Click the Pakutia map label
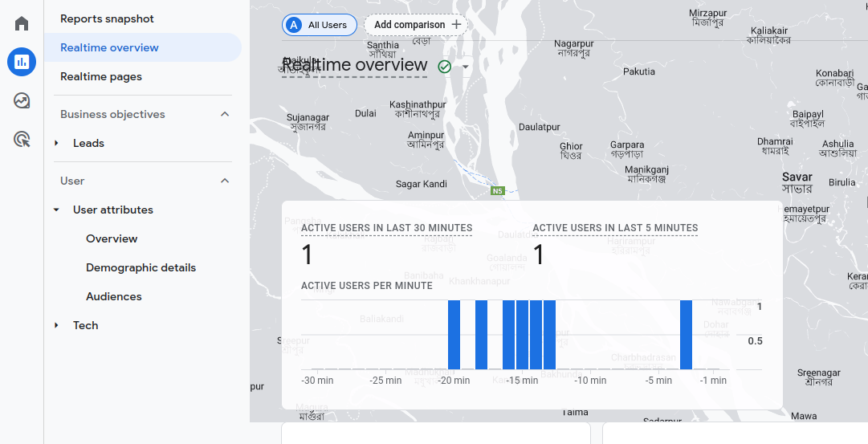The height and width of the screenshot is (444, 868). [x=639, y=71]
